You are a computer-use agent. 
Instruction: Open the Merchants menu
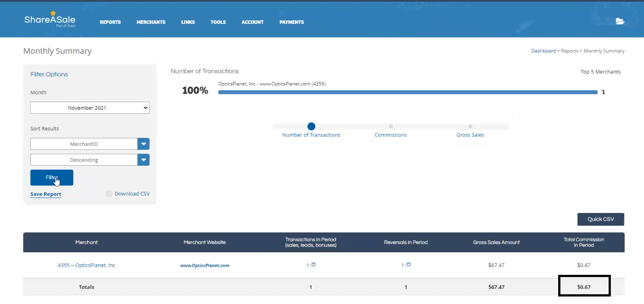151,22
